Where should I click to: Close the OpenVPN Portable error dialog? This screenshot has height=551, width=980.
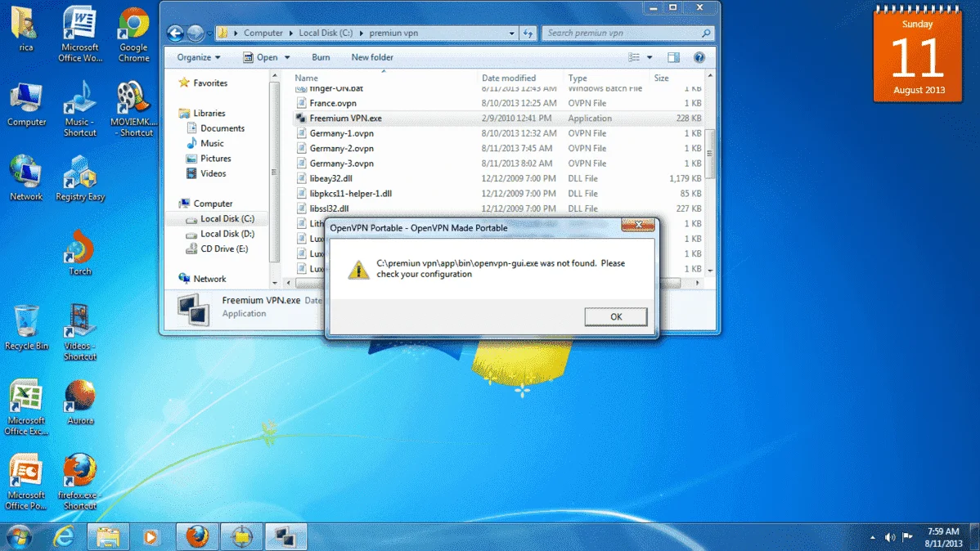click(x=637, y=225)
